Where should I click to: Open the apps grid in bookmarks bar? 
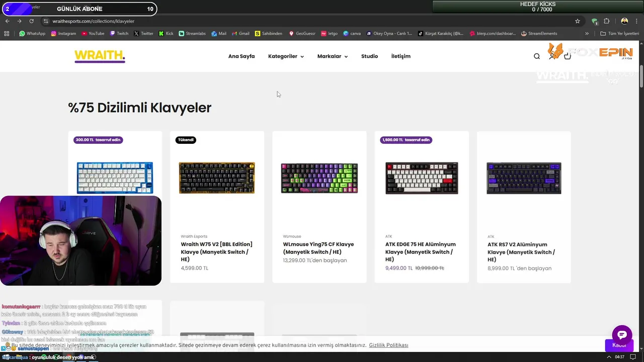(7, 34)
